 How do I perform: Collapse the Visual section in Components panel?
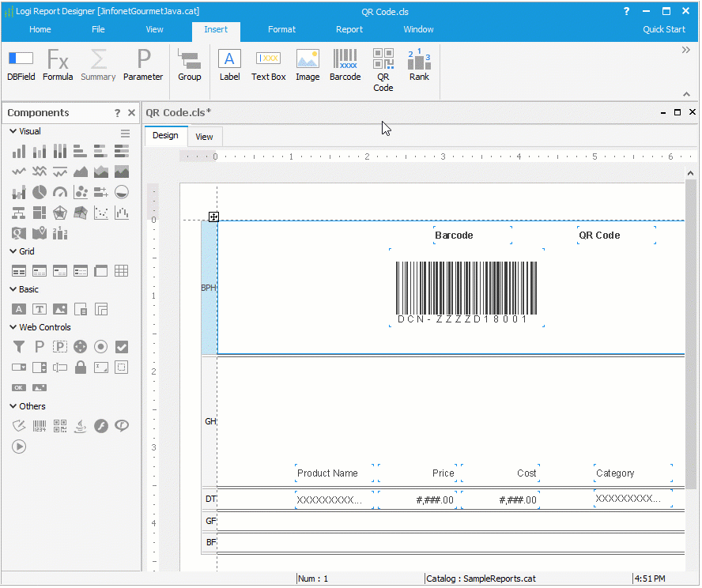click(13, 131)
